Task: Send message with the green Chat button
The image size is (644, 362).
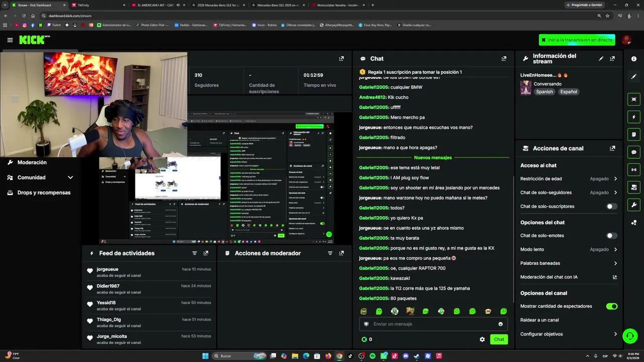Action: tap(499, 339)
